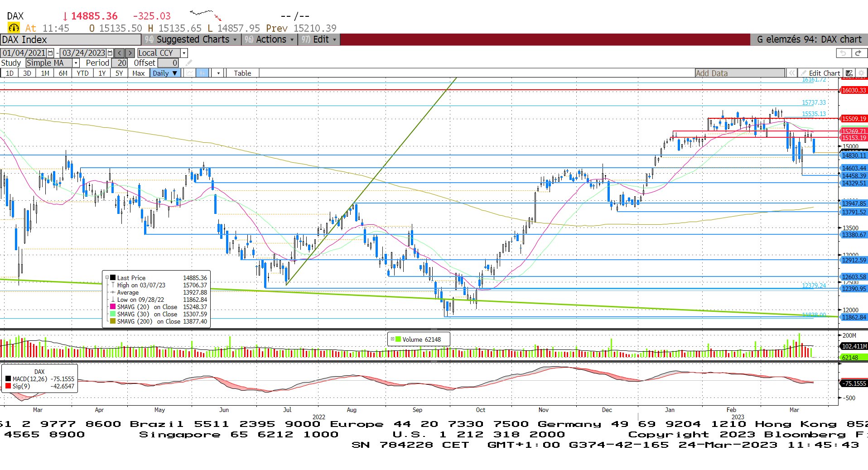
Task: Click the green SMAVG (30) legend swatch
Action: [x=113, y=314]
